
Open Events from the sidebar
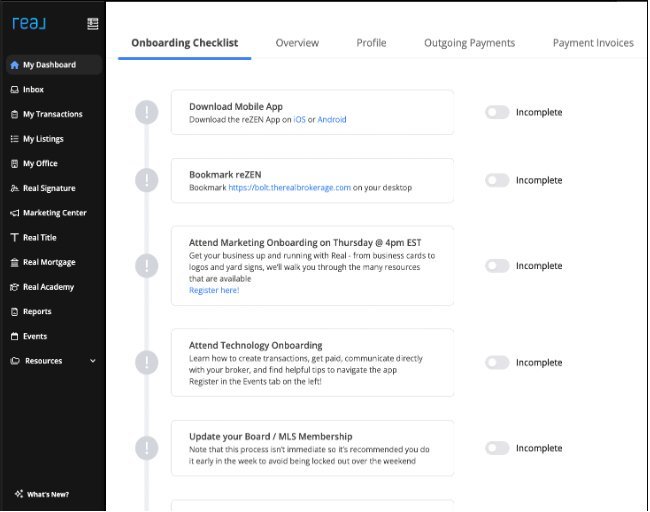pos(35,336)
